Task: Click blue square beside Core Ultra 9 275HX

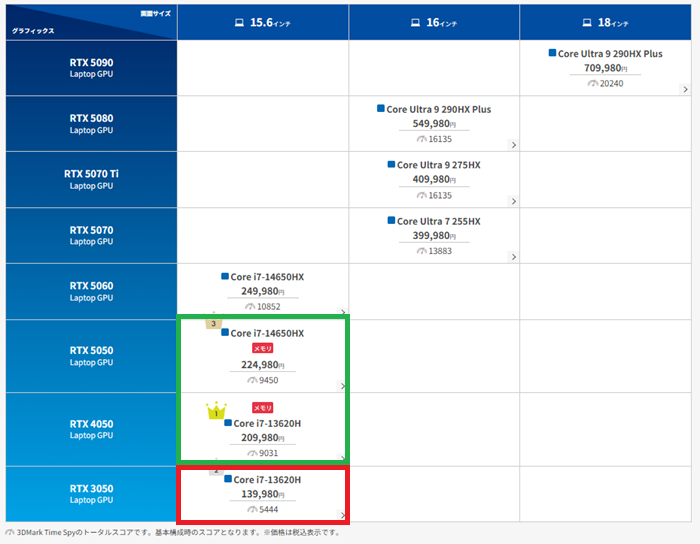Action: click(391, 164)
